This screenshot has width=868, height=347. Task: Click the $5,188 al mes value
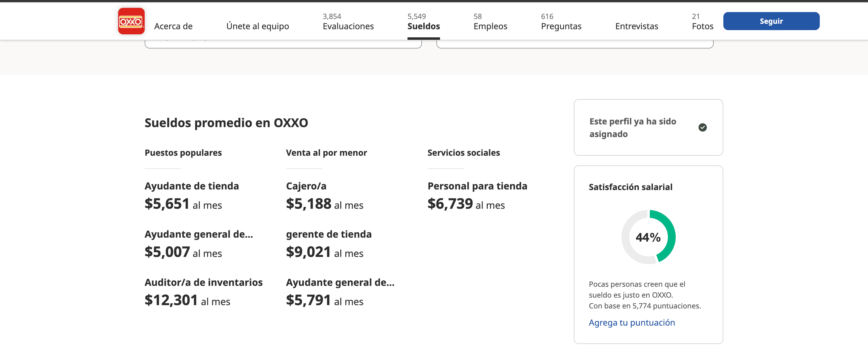tap(325, 204)
